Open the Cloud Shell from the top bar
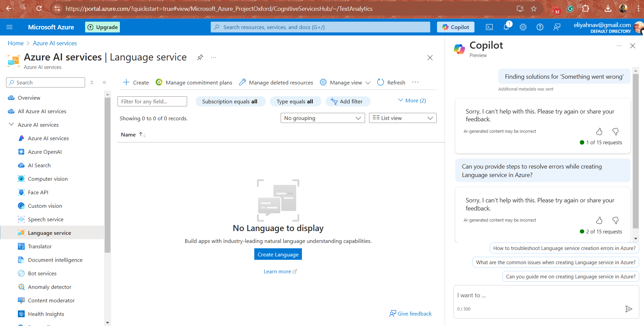Screen dimensions: 644x326 click(x=489, y=27)
